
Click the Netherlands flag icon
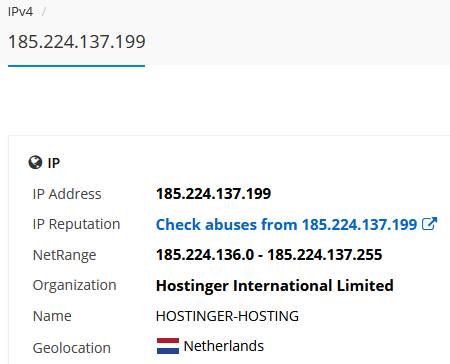(168, 346)
